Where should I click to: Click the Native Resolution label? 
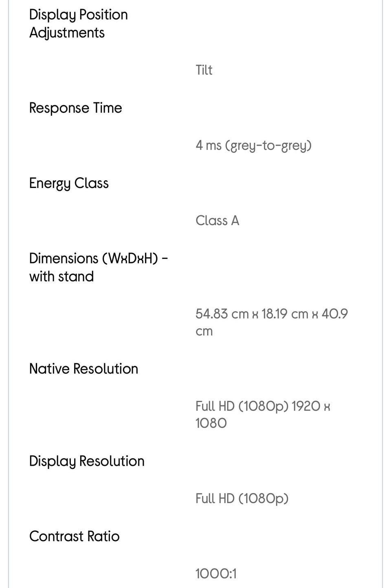83,369
